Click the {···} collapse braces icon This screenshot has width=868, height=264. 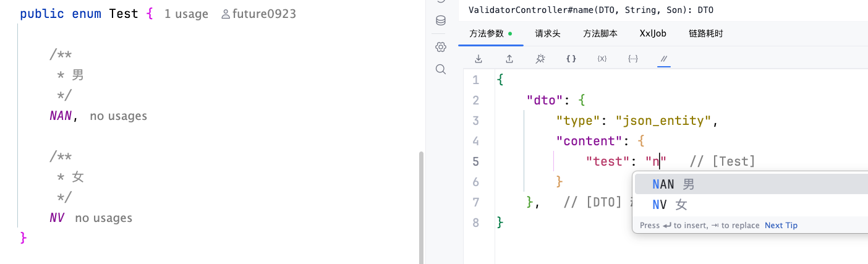[633, 59]
